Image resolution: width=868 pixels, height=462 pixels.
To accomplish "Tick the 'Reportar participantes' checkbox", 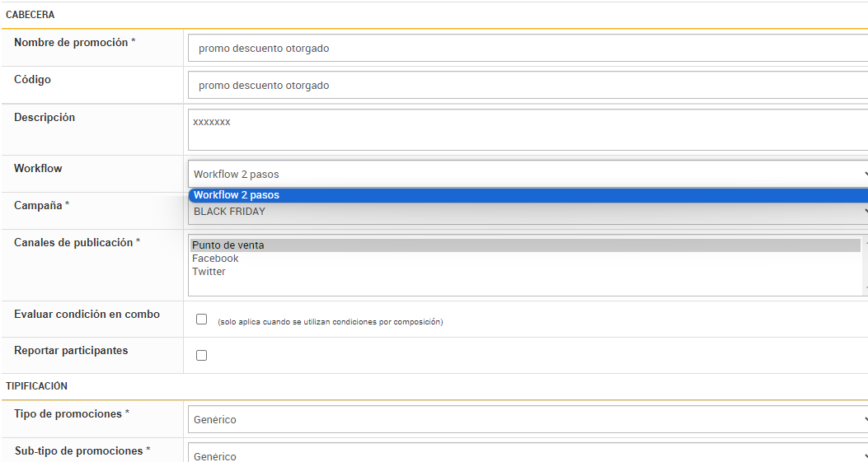I will point(202,356).
